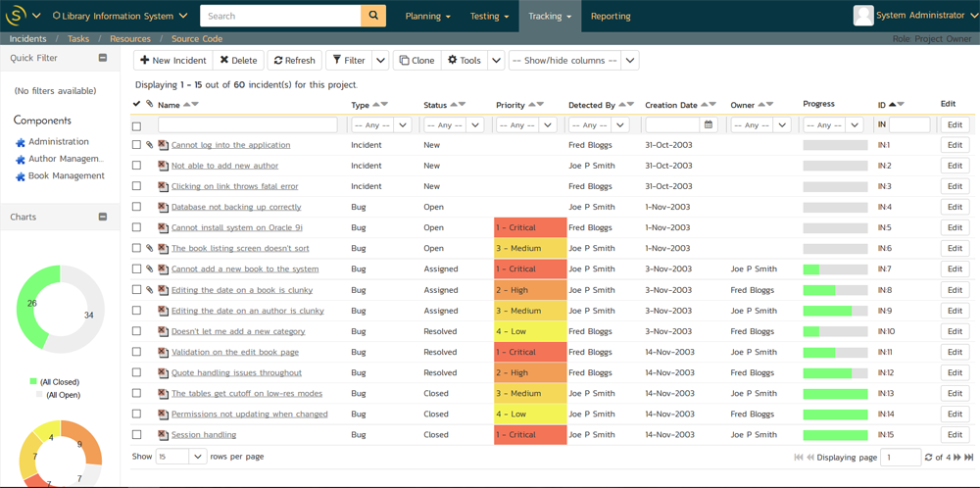The width and height of the screenshot is (980, 488).
Task: Open the Creation Date calendar picker icon
Action: pyautogui.click(x=709, y=125)
